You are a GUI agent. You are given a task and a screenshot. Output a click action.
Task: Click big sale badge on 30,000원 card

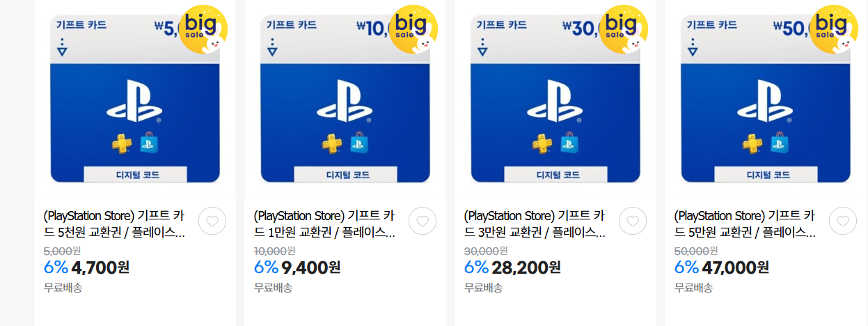(624, 29)
